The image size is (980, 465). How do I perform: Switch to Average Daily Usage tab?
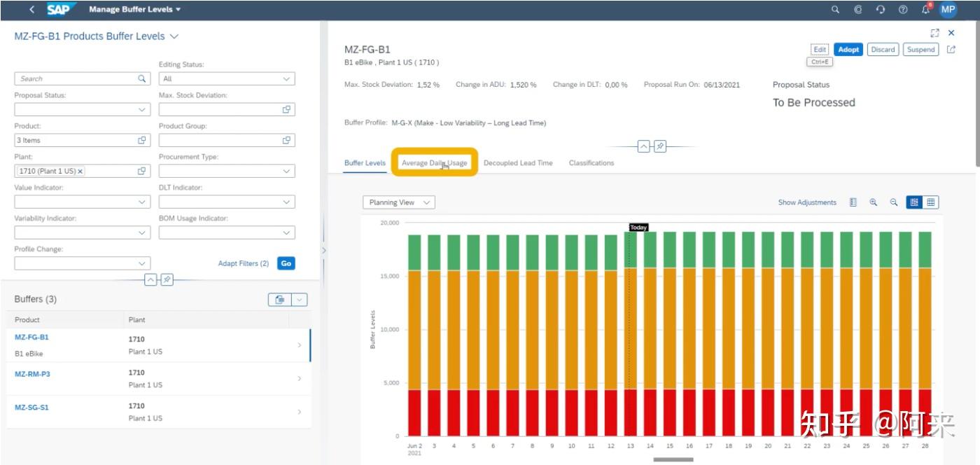434,163
